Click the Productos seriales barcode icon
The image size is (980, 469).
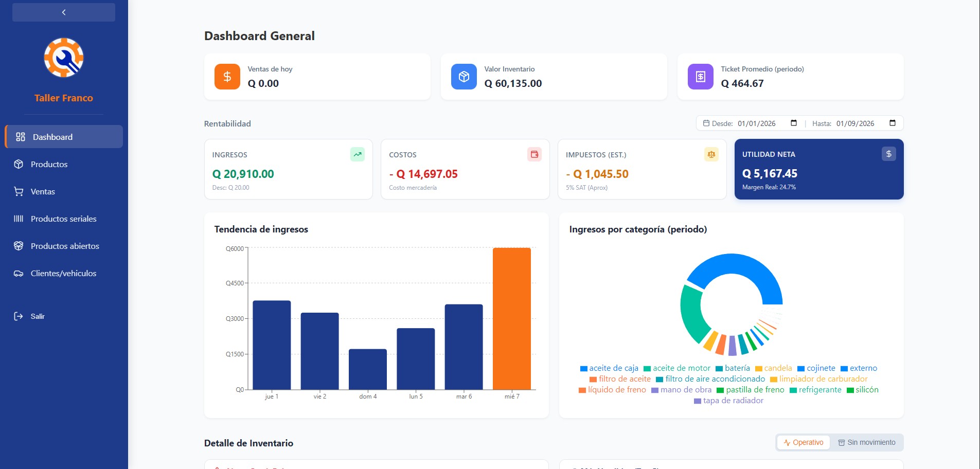click(19, 219)
